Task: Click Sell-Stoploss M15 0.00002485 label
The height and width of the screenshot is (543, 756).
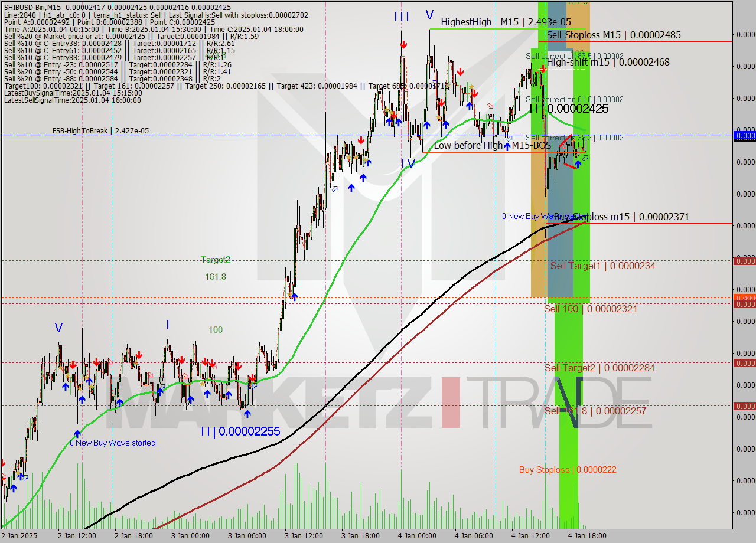Action: (614, 35)
